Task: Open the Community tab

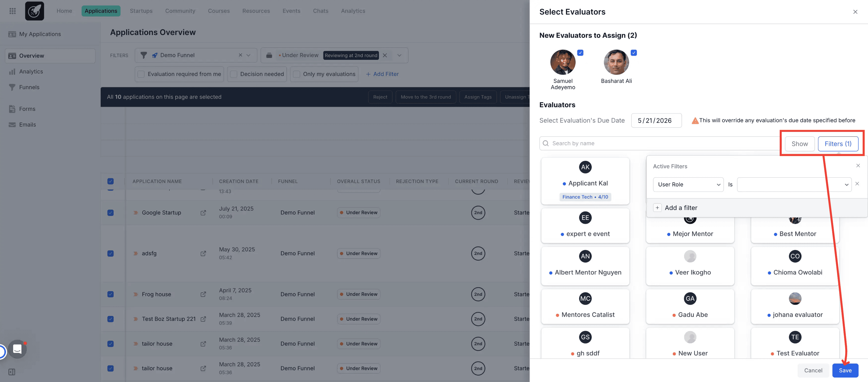Action: (x=180, y=11)
